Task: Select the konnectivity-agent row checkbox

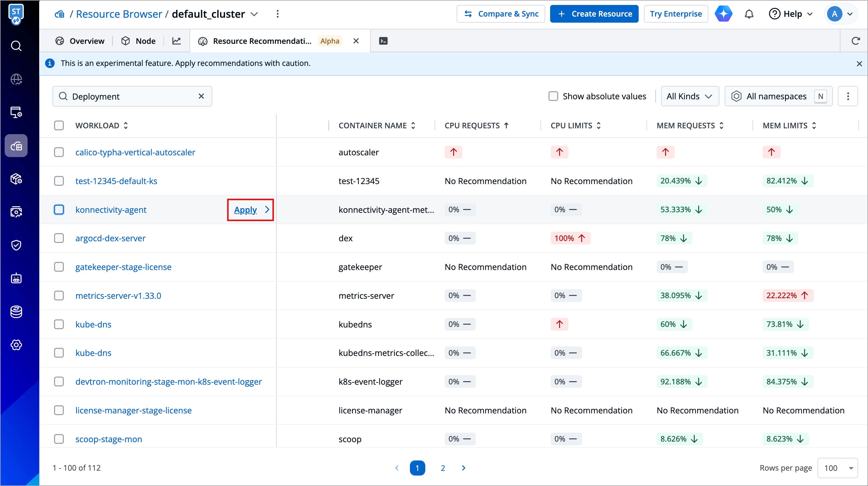Action: tap(59, 210)
